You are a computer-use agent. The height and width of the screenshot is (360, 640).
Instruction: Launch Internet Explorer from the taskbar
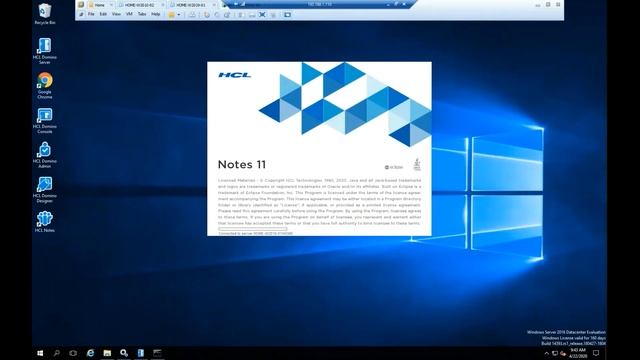pyautogui.click(x=90, y=353)
